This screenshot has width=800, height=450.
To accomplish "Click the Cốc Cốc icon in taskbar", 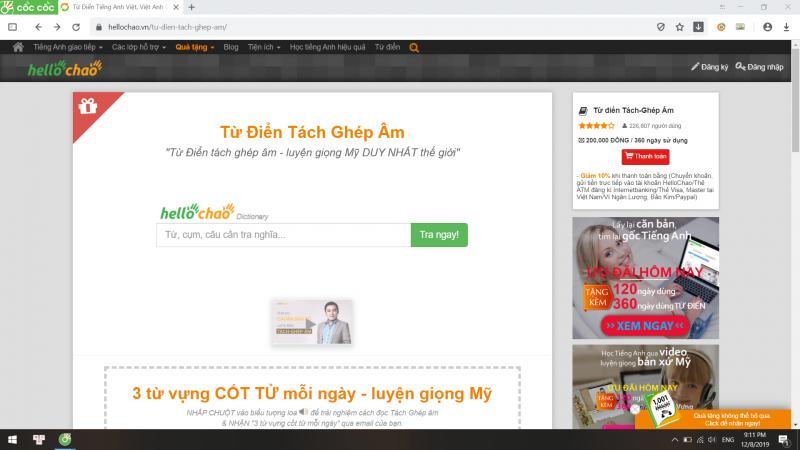I will (x=65, y=439).
